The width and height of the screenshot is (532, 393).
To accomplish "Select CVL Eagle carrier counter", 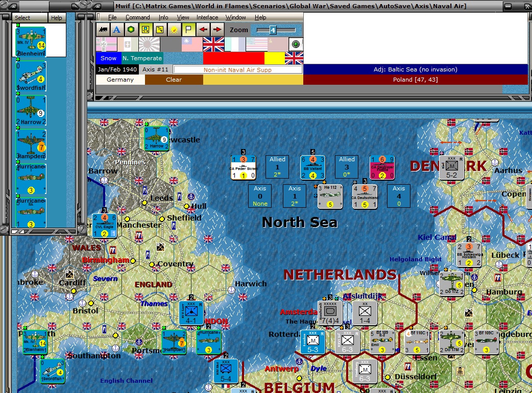I will tap(105, 226).
